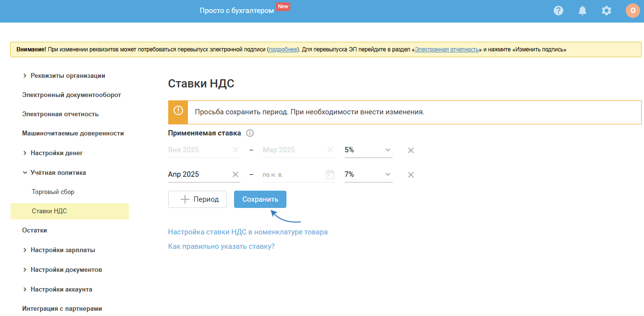Expand Реквизиты организации section

(x=63, y=75)
